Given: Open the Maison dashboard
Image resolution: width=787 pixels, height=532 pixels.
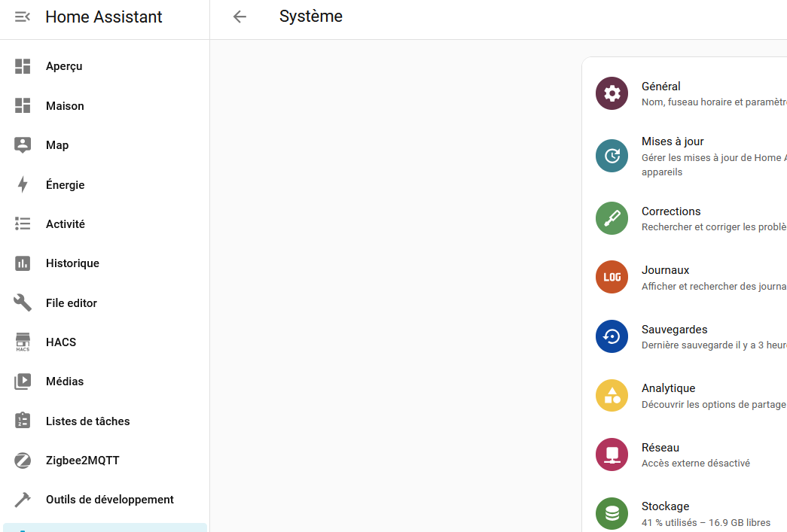Looking at the screenshot, I should click(65, 106).
